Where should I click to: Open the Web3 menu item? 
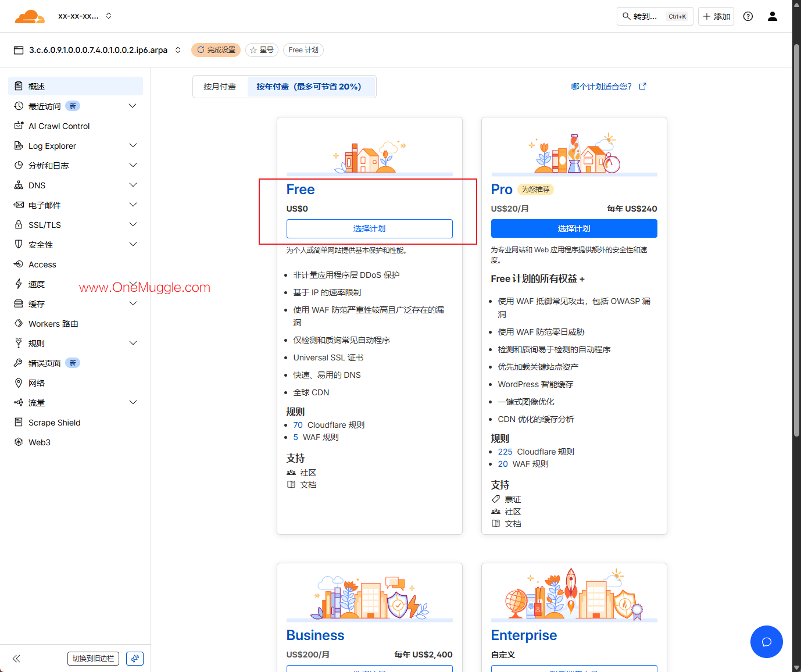76,442
